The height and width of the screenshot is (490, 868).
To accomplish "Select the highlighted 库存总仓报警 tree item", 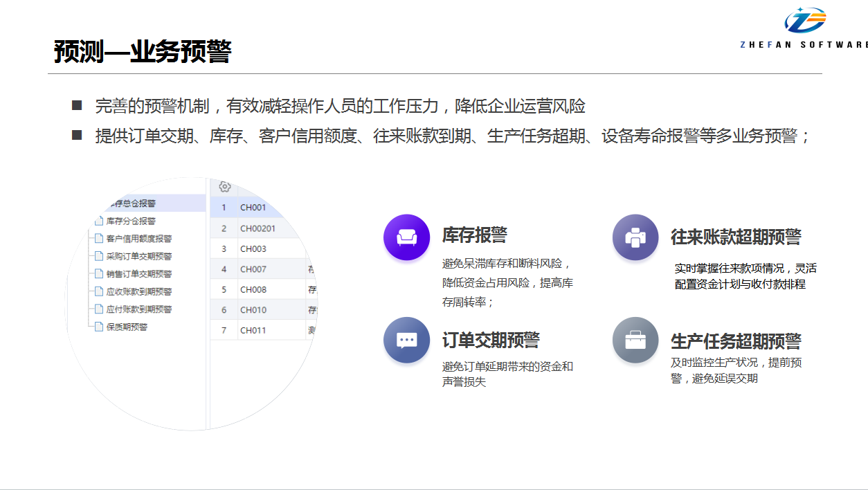I will [134, 203].
